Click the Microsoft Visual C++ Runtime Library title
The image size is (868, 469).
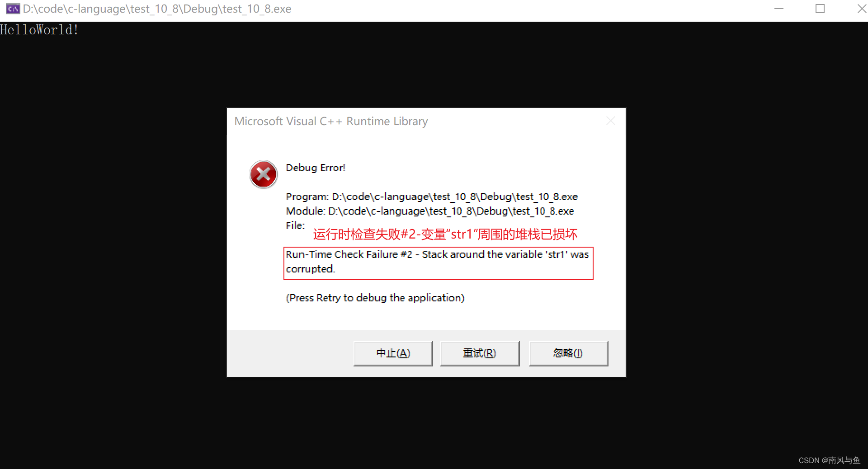pyautogui.click(x=331, y=122)
